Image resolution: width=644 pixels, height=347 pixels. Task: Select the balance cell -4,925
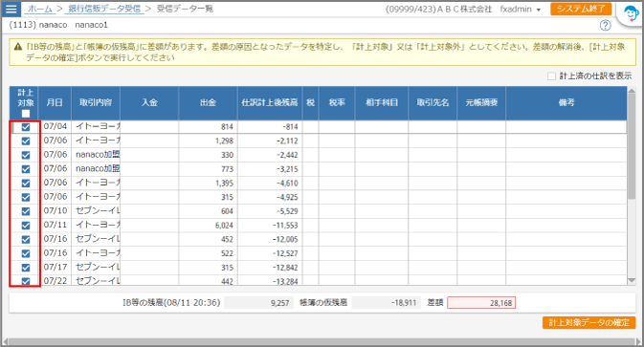(270, 197)
